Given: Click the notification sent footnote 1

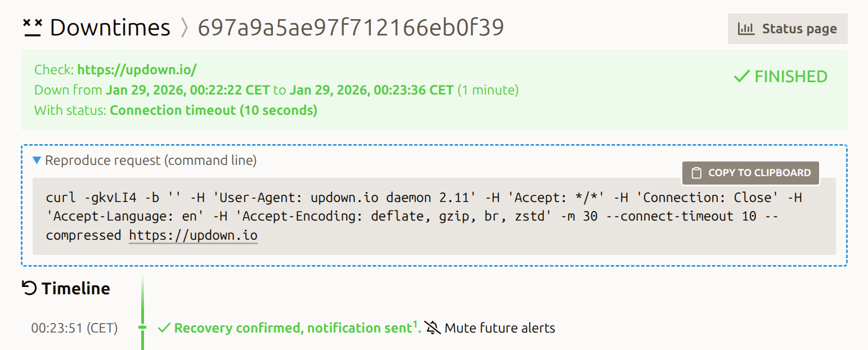Looking at the screenshot, I should [415, 324].
